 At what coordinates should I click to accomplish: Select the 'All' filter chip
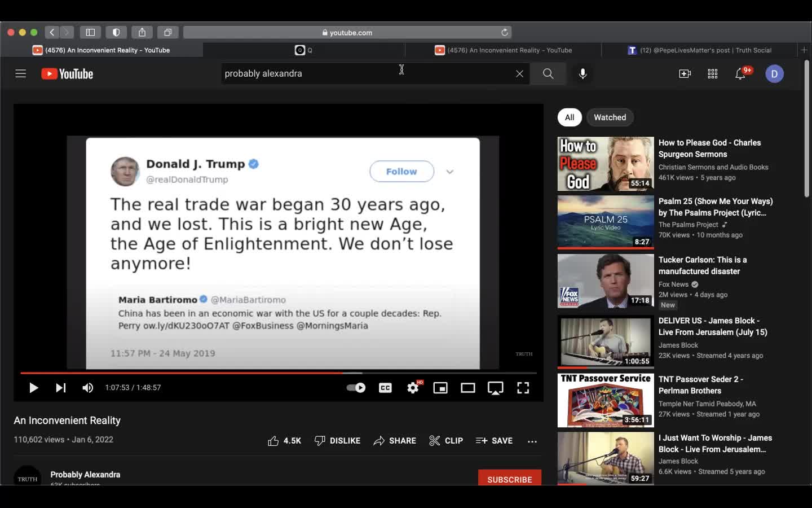570,117
